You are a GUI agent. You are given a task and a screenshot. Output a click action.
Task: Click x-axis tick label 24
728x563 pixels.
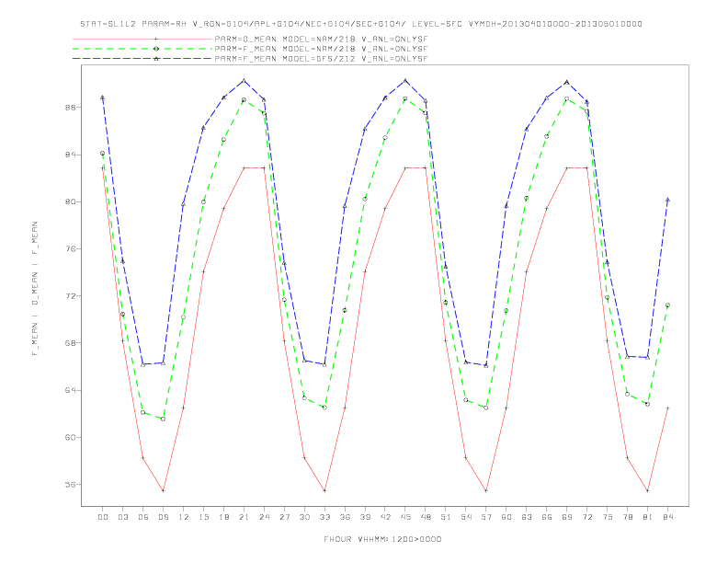[x=264, y=517]
